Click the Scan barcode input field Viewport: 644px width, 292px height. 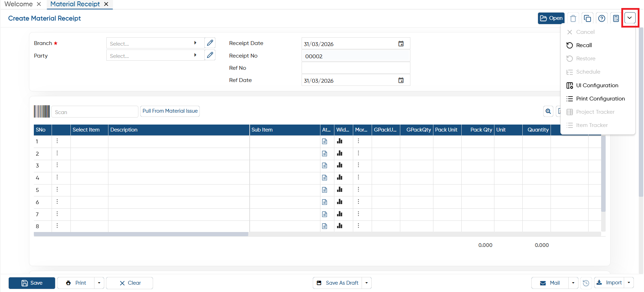pyautogui.click(x=95, y=112)
